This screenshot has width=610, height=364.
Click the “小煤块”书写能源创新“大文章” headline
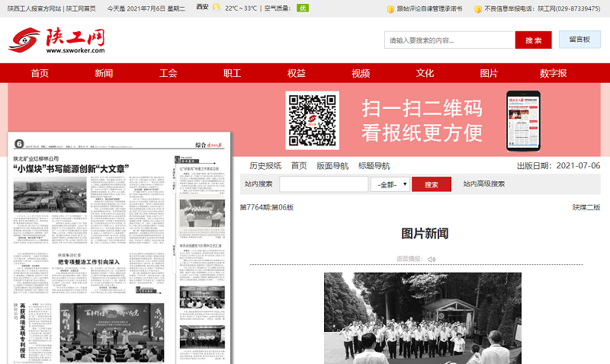(71, 168)
